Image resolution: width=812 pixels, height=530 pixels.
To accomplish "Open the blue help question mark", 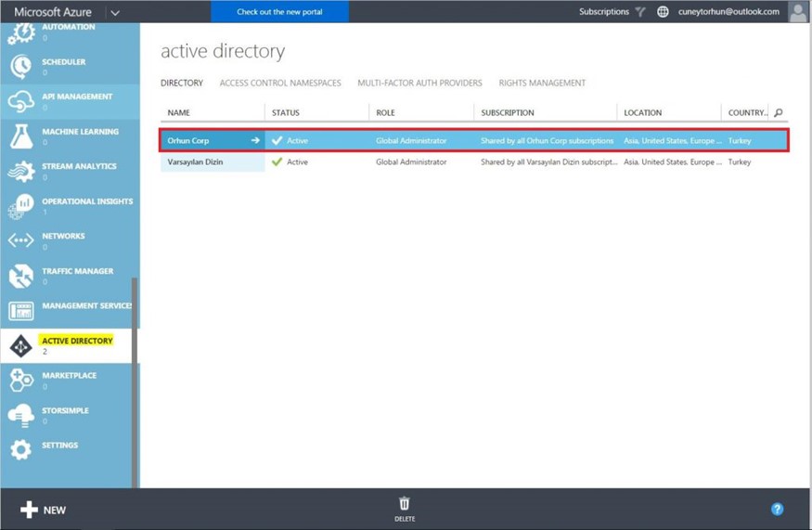I will coord(777,510).
